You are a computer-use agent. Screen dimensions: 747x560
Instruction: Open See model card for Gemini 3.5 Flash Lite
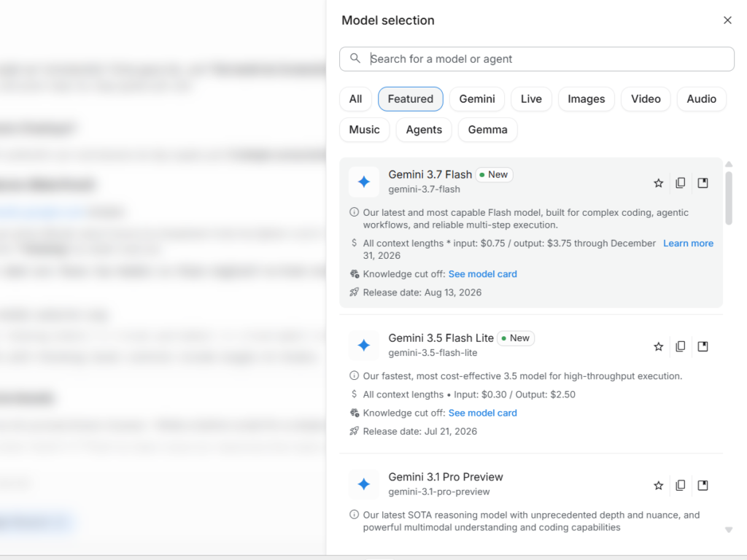click(x=483, y=413)
